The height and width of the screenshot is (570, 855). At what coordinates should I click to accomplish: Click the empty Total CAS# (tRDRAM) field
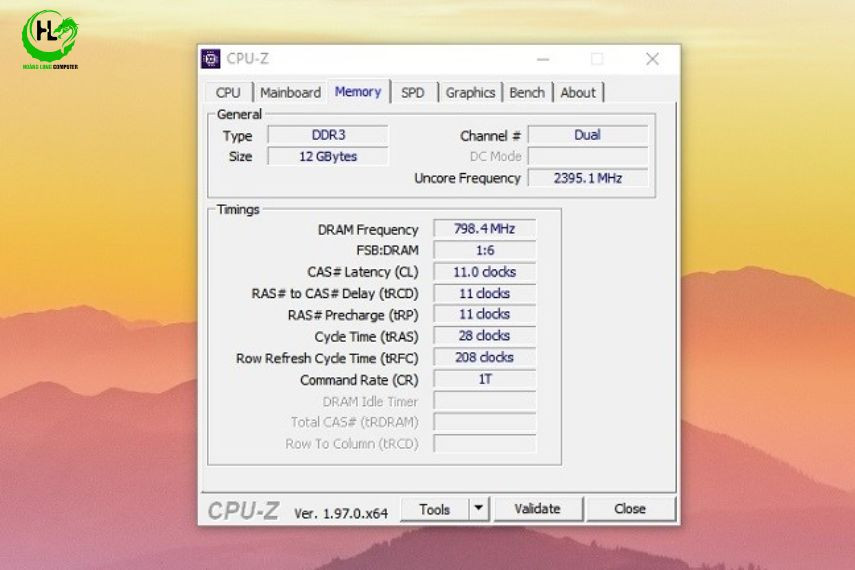pos(485,422)
